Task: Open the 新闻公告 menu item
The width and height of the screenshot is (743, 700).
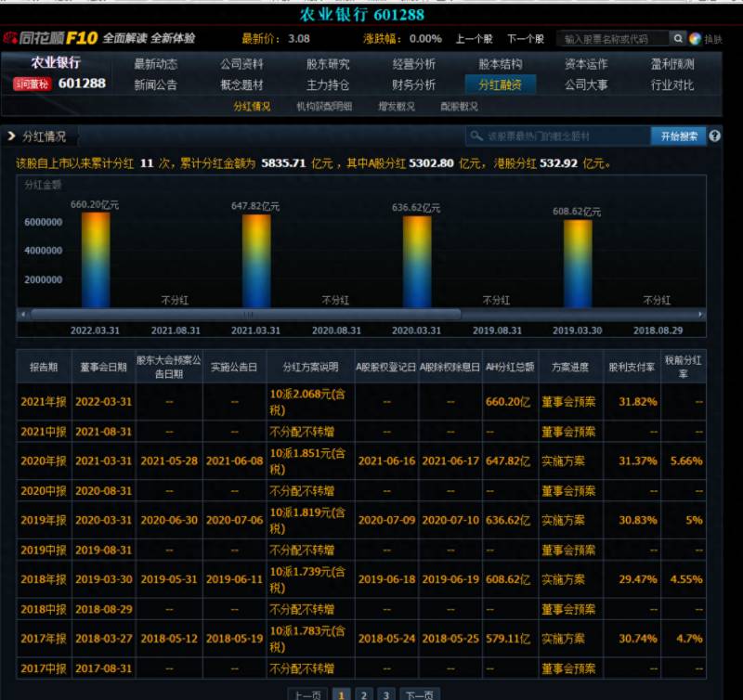Action: pos(155,84)
